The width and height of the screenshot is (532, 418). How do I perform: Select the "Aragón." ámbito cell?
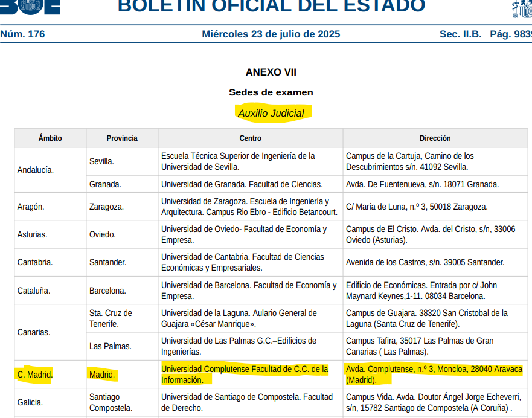50,207
